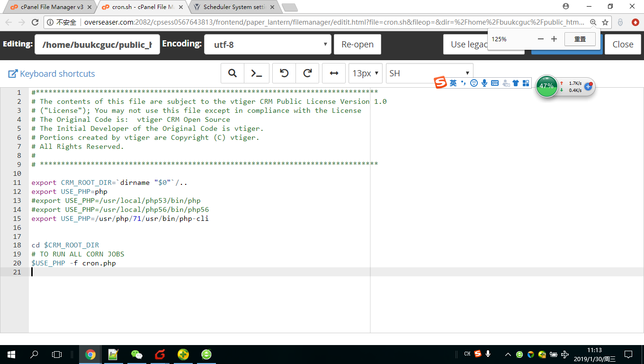The image size is (644, 364).
Task: Open the SH syntax mode dropdown
Action: coord(429,73)
